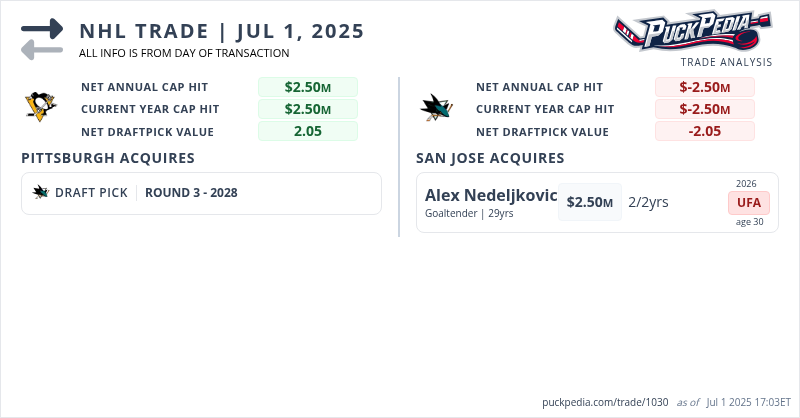Image resolution: width=800 pixels, height=418 pixels.
Task: Click the UFA status badge
Action: 749,202
